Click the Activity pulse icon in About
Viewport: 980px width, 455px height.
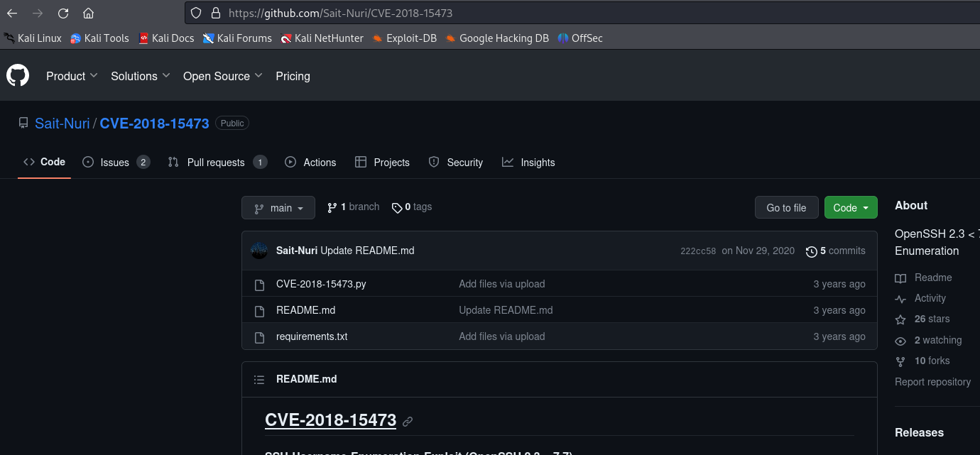(900, 299)
